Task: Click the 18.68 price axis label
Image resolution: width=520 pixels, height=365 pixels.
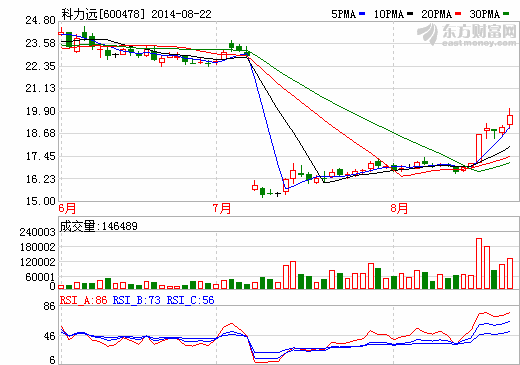Action: 40,133
